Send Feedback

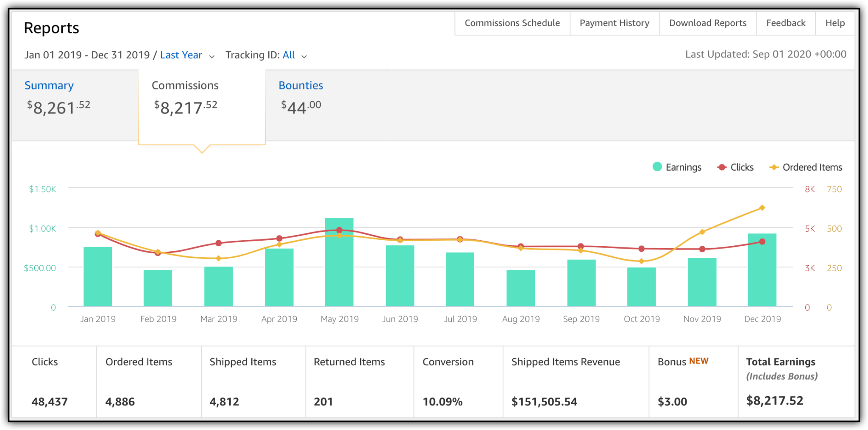(x=785, y=23)
